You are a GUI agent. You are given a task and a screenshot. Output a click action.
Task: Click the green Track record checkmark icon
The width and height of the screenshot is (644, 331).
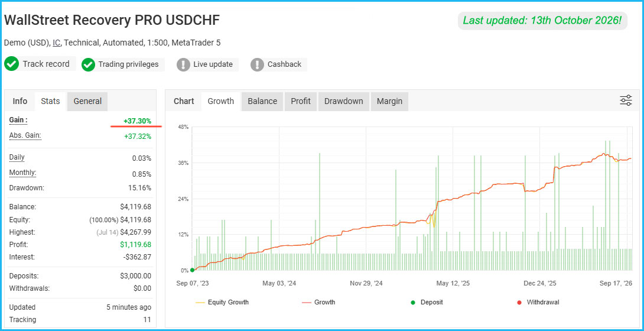[11, 64]
